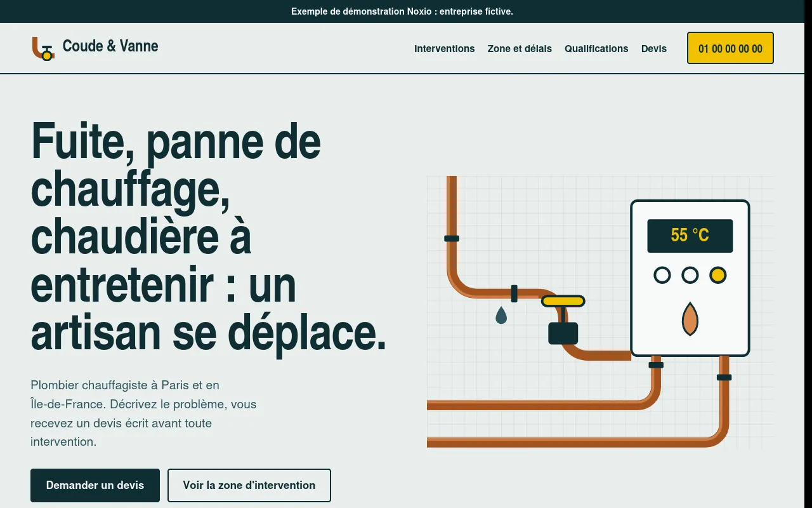
Task: Go to the Interventions section
Action: (x=444, y=48)
